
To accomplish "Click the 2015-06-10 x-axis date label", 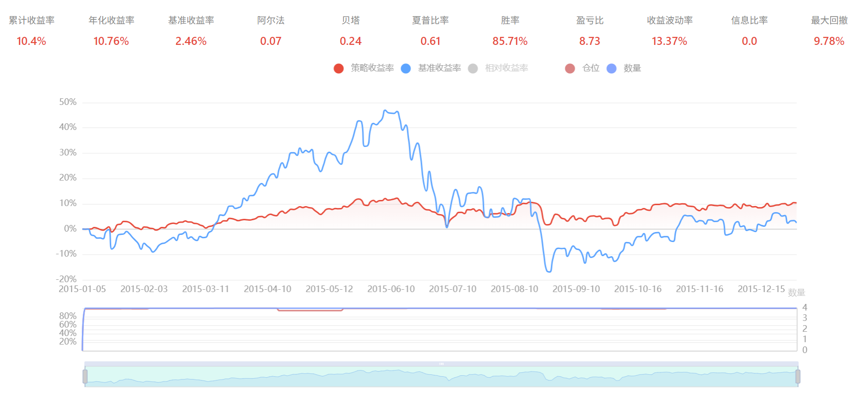I will (x=391, y=289).
